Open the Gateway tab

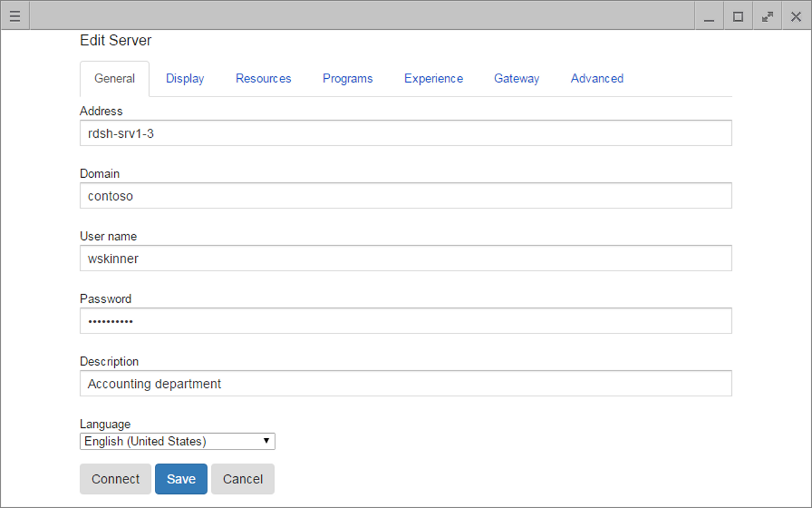(517, 79)
